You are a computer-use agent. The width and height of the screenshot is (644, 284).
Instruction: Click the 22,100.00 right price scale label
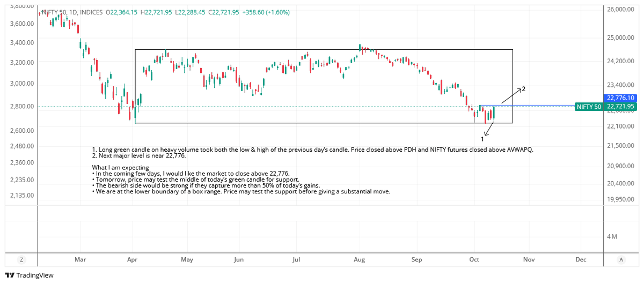point(621,126)
